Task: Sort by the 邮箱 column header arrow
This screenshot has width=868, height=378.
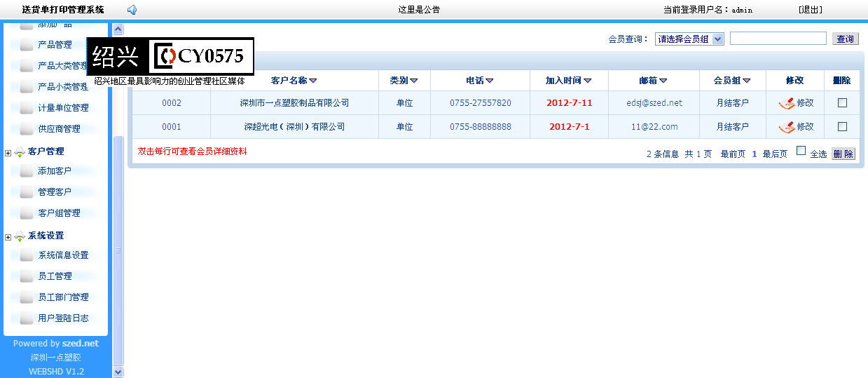Action: click(663, 81)
